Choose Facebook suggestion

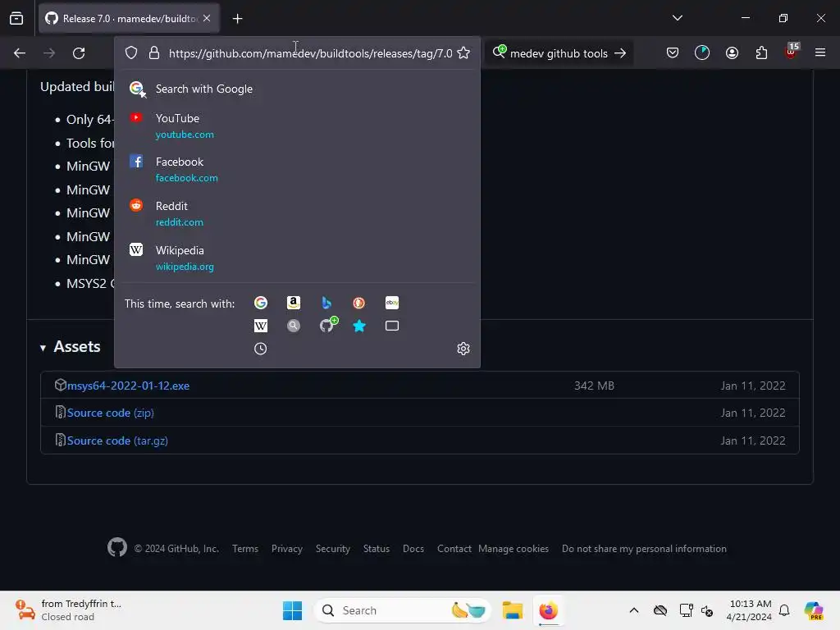297,169
